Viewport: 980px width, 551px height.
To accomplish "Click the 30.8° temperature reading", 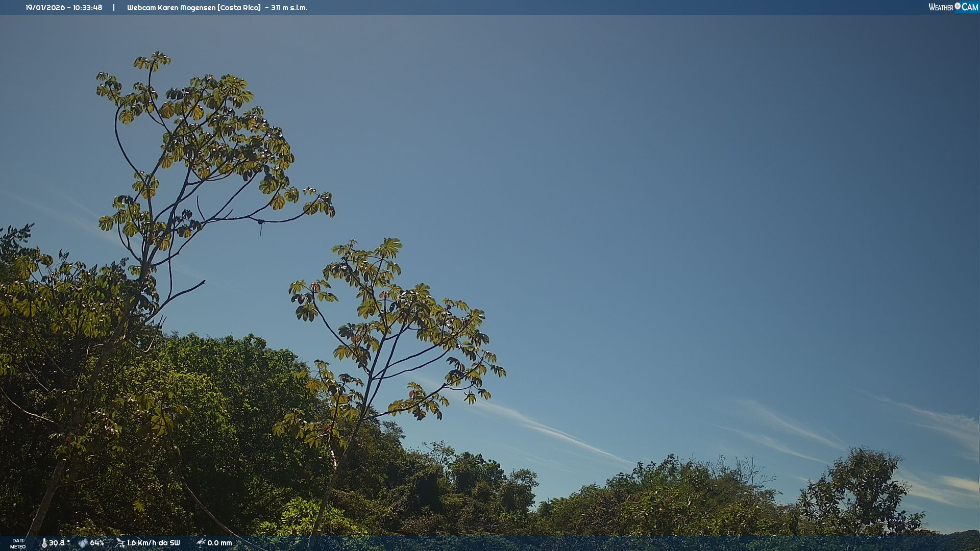I will pos(59,543).
